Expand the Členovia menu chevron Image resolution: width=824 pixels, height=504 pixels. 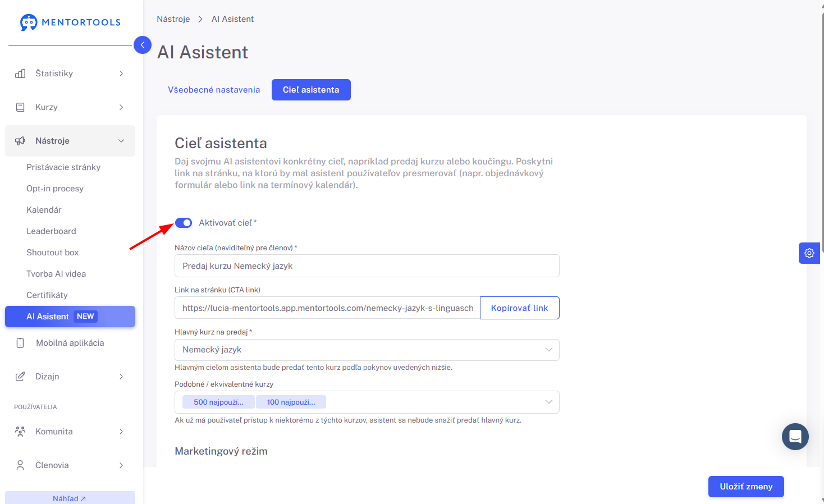tap(121, 465)
